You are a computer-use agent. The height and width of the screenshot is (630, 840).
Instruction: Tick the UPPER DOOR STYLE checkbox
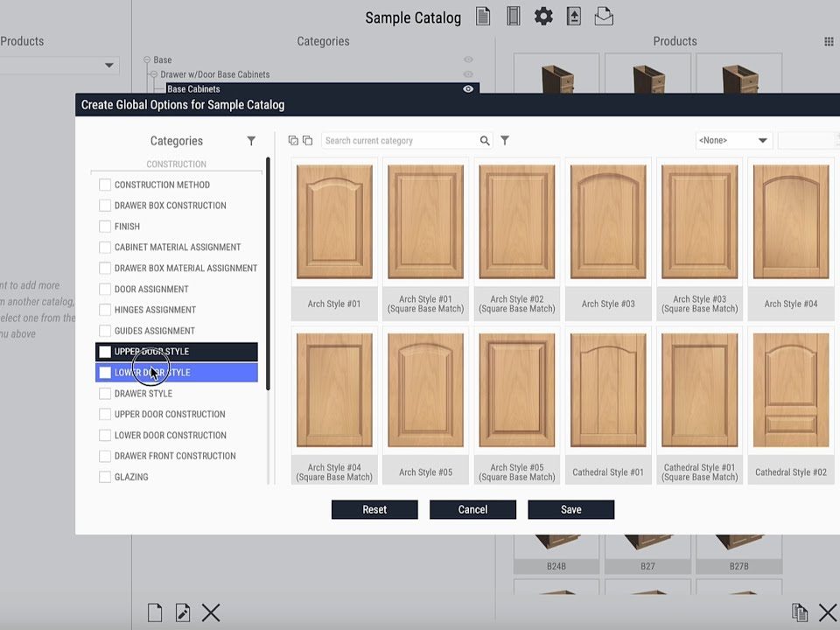[105, 352]
